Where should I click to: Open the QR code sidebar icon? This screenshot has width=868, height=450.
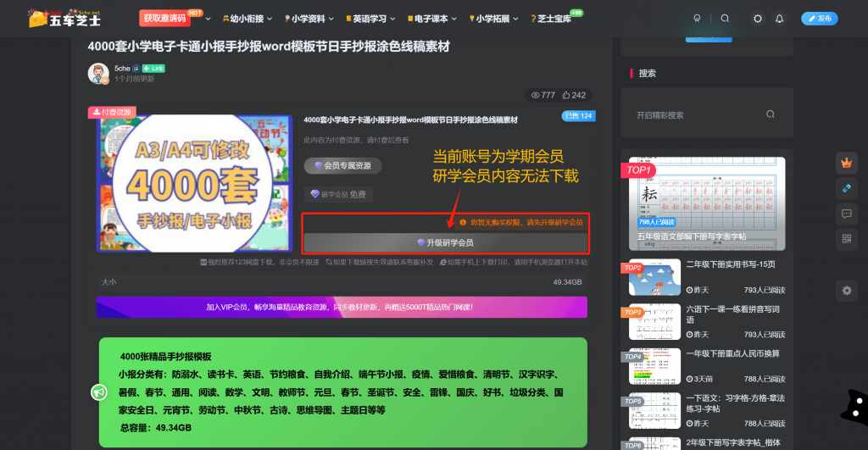tap(847, 239)
